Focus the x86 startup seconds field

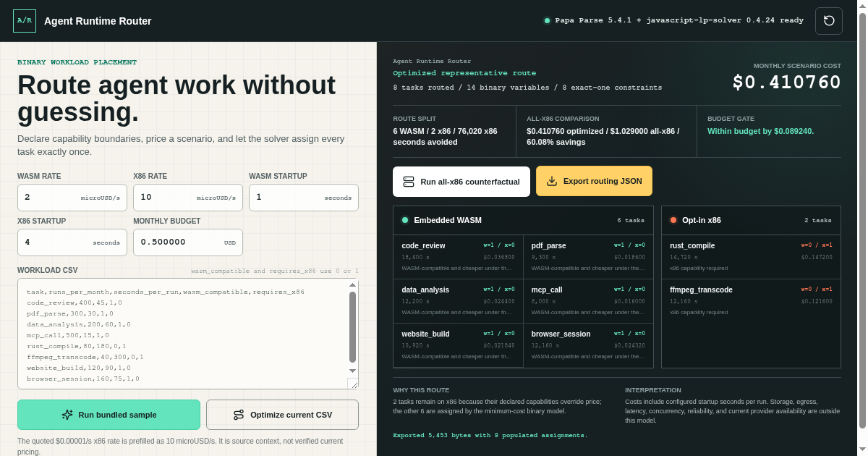click(x=72, y=242)
